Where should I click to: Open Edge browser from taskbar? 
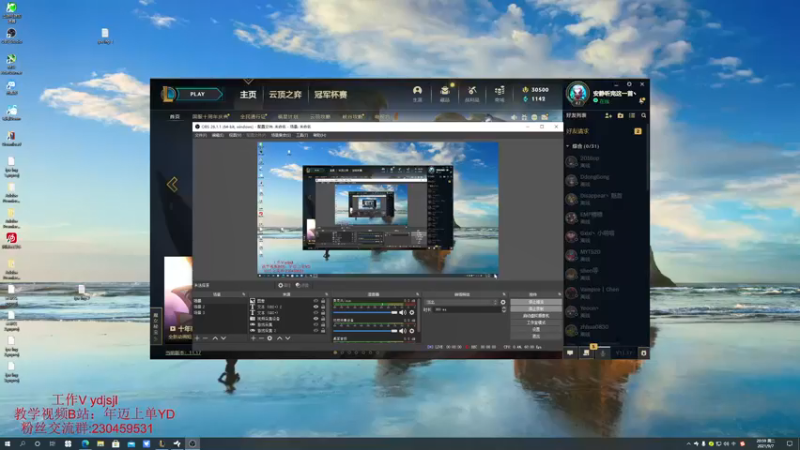85,444
